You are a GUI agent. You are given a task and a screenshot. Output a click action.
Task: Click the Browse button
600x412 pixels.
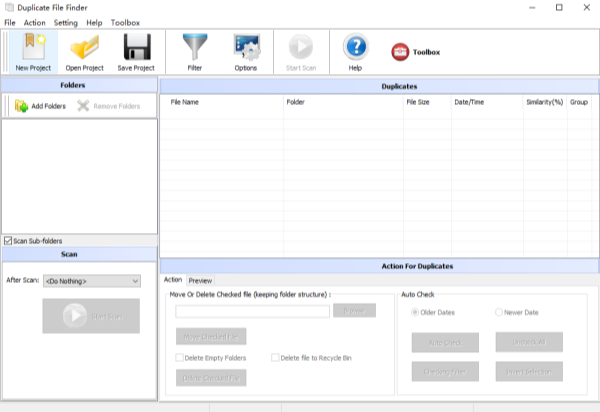tap(354, 311)
